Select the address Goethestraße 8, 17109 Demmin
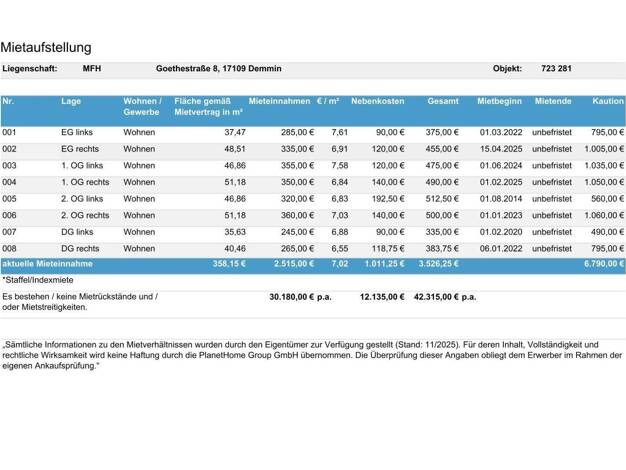The height and width of the screenshot is (470, 626). (x=219, y=69)
